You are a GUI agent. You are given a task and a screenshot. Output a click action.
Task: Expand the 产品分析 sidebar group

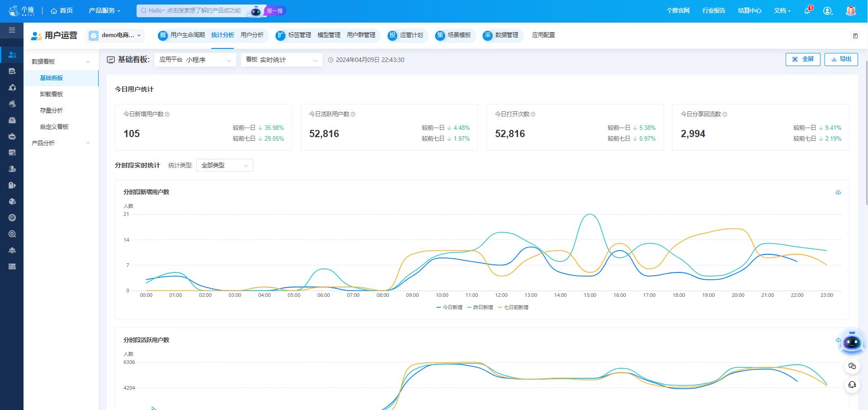pyautogui.click(x=61, y=143)
